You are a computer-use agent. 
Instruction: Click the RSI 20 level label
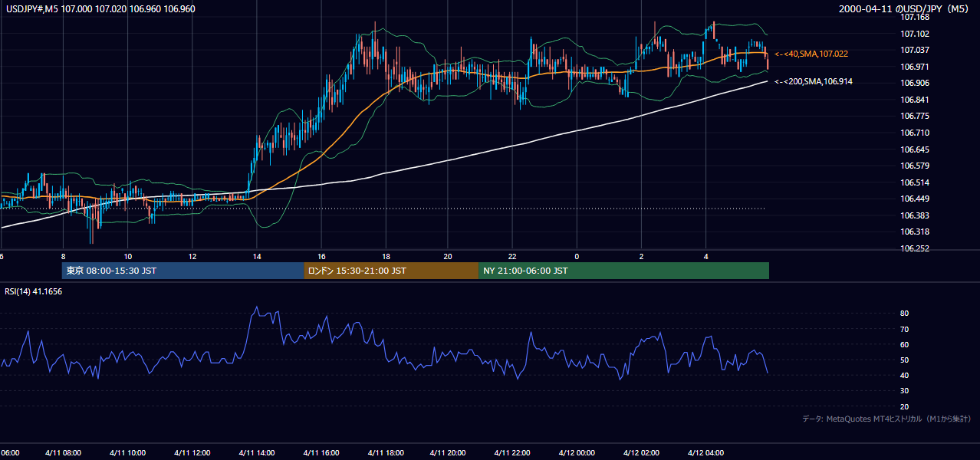point(904,406)
